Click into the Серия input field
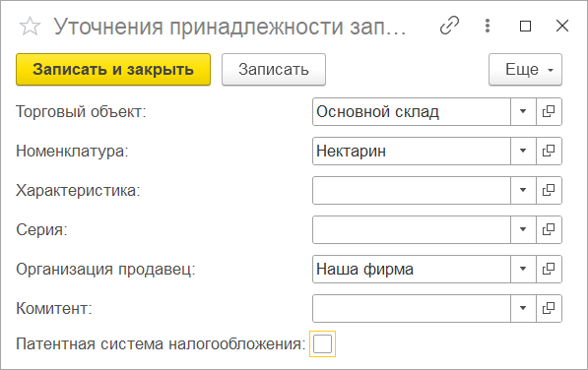This screenshot has width=588, height=370. [x=412, y=229]
